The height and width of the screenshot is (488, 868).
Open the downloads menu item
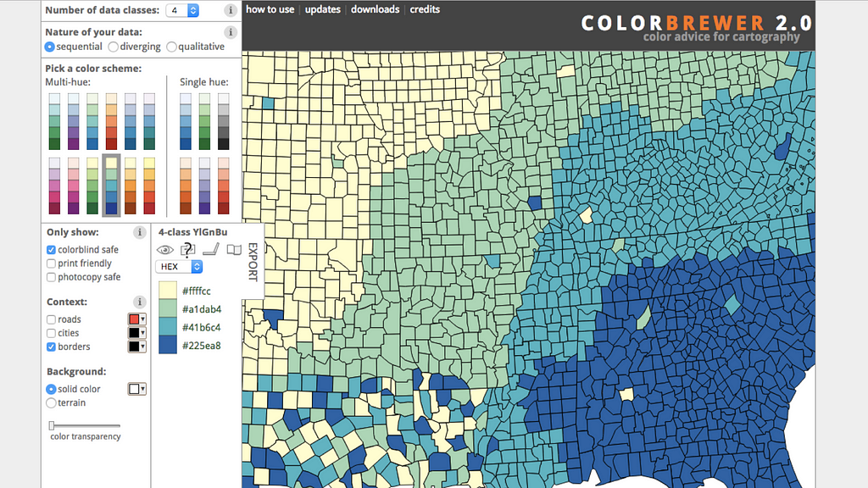click(x=375, y=9)
